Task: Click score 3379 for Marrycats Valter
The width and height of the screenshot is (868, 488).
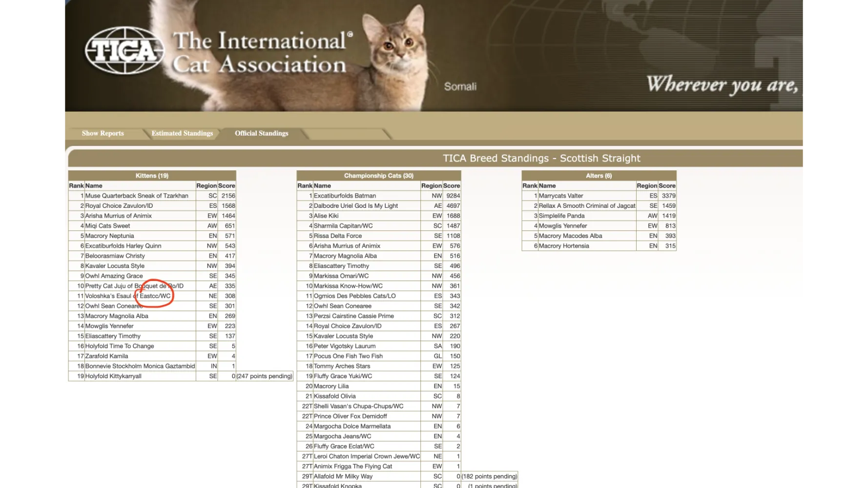Action: [x=668, y=196]
